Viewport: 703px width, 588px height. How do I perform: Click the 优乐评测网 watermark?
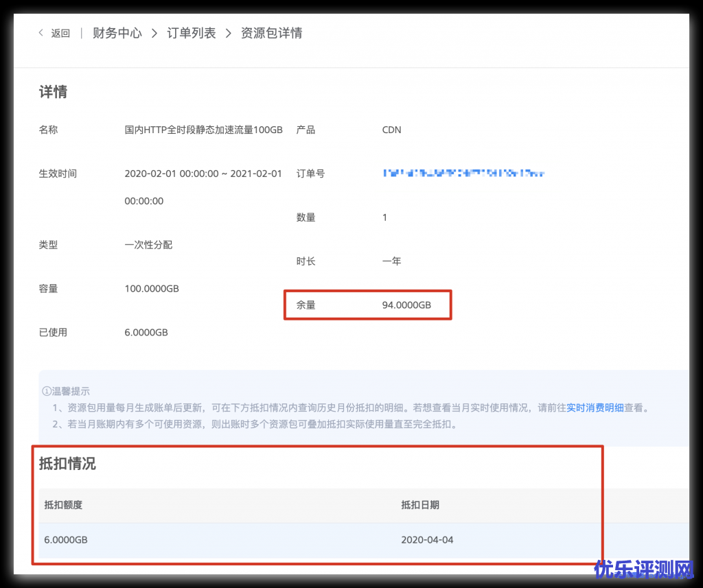tap(644, 569)
